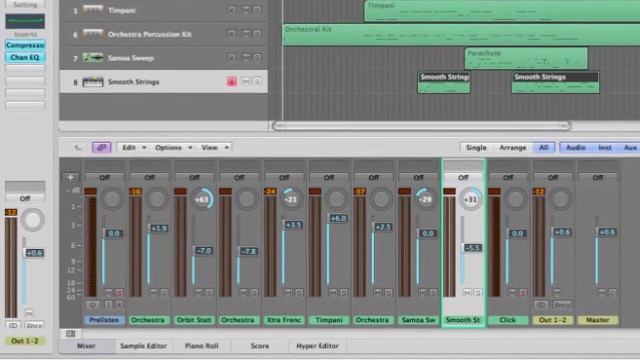Screen dimensions: 640x360
Task: Open Timpani strip automation mode Off menu
Action: pyautogui.click(x=329, y=178)
